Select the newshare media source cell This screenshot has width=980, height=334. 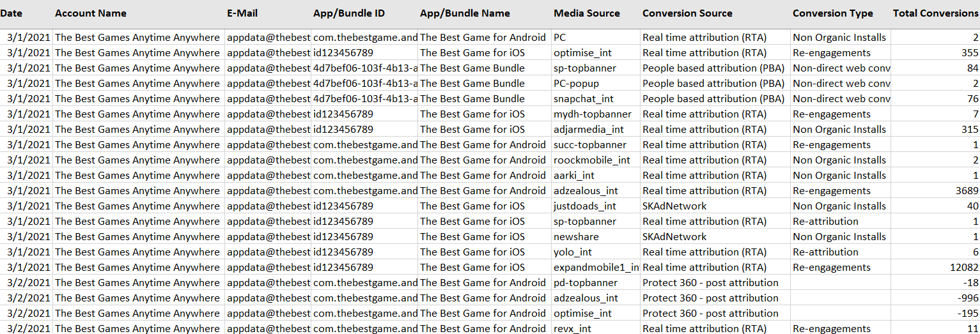576,237
